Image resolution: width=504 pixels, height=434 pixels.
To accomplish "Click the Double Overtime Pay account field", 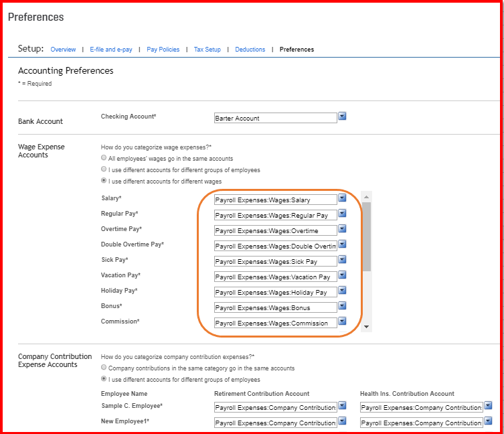I will [275, 245].
